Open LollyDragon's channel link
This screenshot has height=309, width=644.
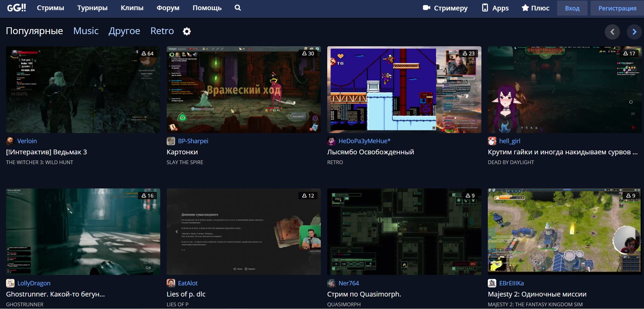34,283
